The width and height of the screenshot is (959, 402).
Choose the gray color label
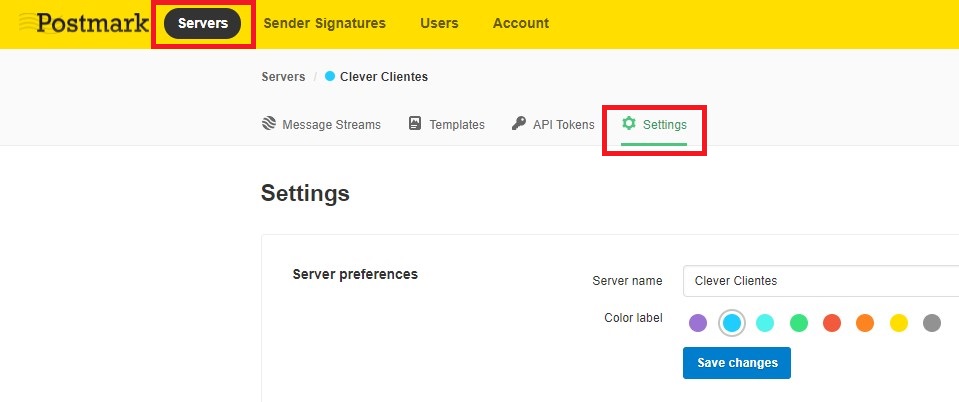click(x=932, y=323)
